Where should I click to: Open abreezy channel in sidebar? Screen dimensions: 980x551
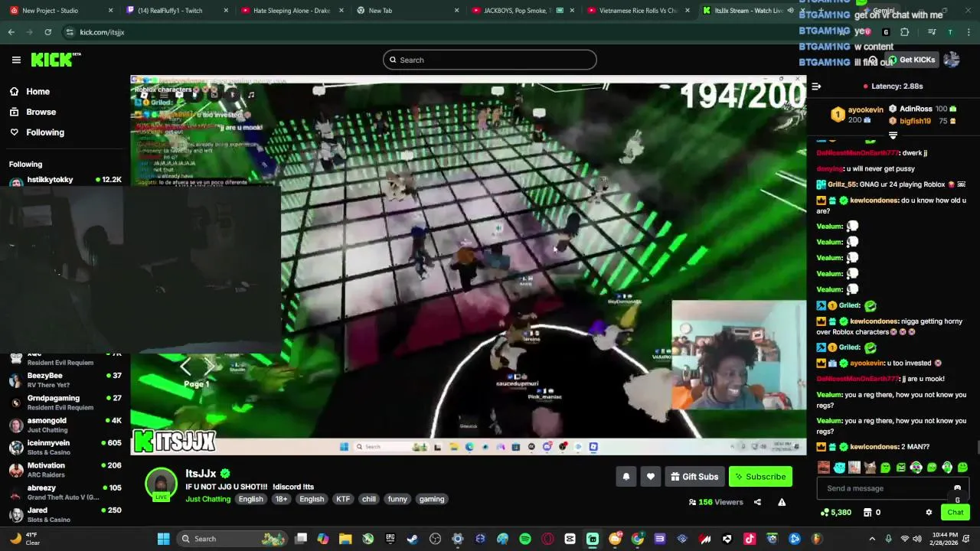click(64, 492)
